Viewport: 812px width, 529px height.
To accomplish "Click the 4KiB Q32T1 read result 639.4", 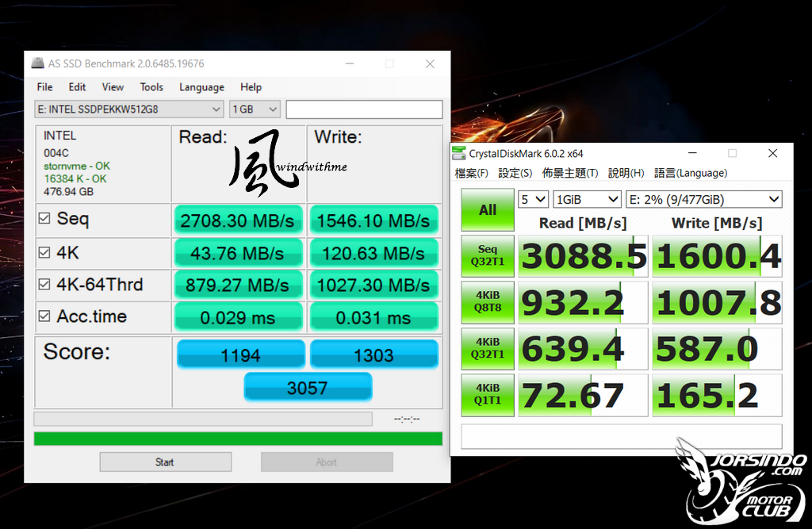I will pos(583,348).
